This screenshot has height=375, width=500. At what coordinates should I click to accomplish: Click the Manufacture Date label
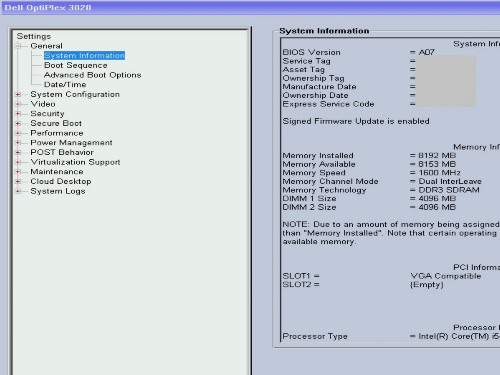click(x=319, y=87)
